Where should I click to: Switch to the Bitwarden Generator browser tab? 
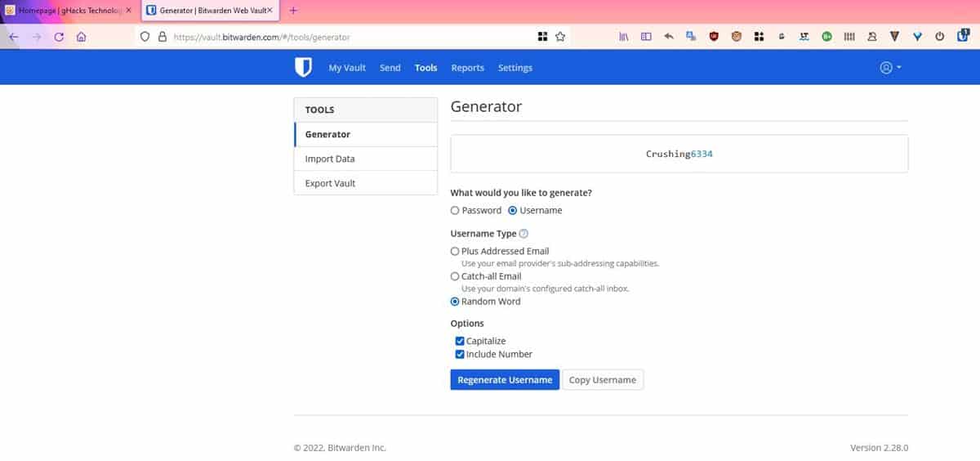(209, 11)
